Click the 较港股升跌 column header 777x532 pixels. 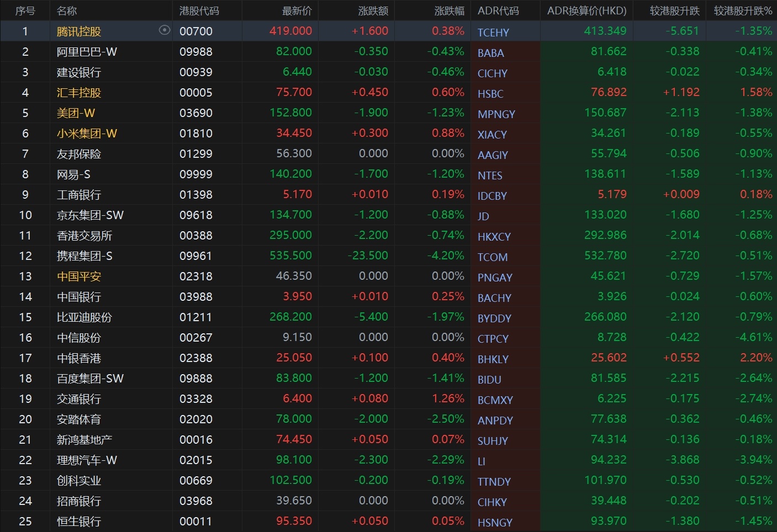[x=675, y=10]
